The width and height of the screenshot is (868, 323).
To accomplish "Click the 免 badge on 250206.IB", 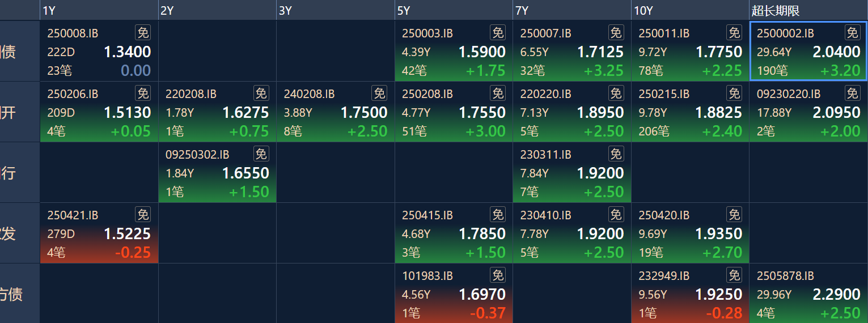I will pyautogui.click(x=143, y=93).
